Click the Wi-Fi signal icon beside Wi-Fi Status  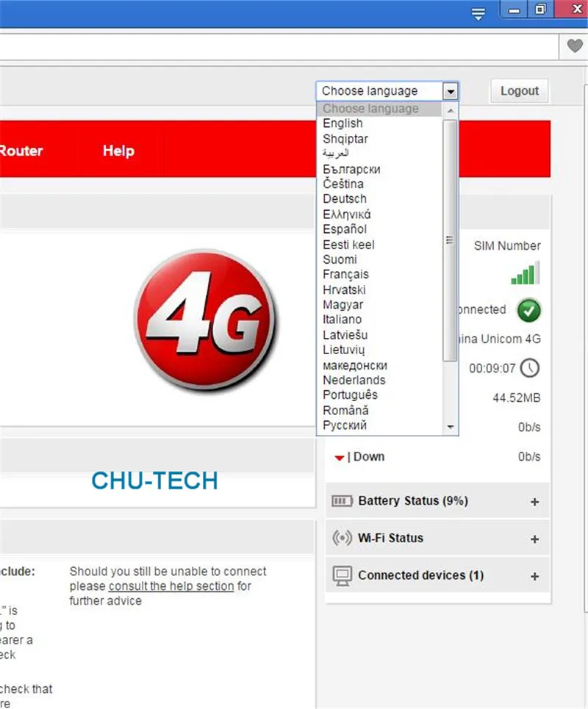click(342, 538)
